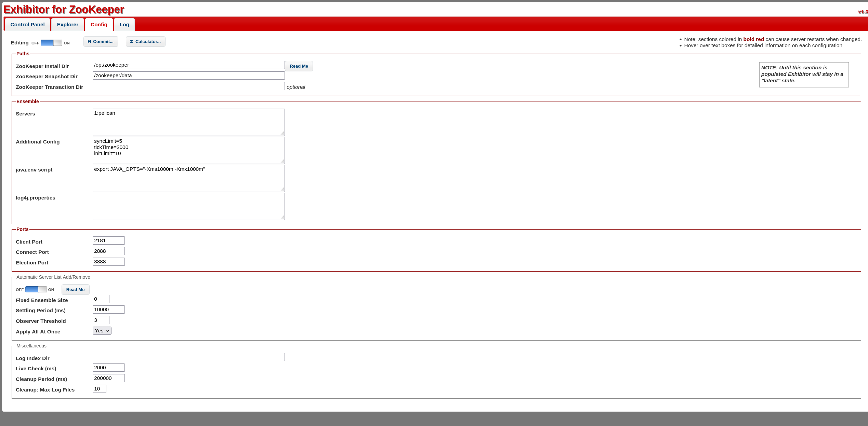Image resolution: width=868 pixels, height=426 pixels.
Task: Click the 'log4j.properties' label
Action: [36, 198]
